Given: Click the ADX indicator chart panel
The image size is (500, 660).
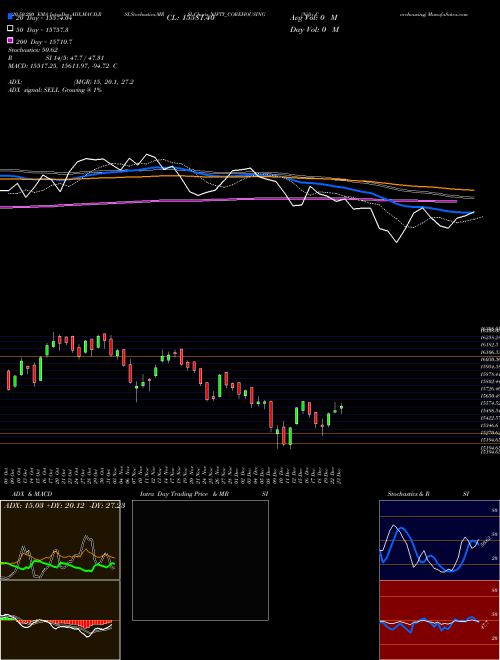Looking at the screenshot, I should click(x=60, y=540).
